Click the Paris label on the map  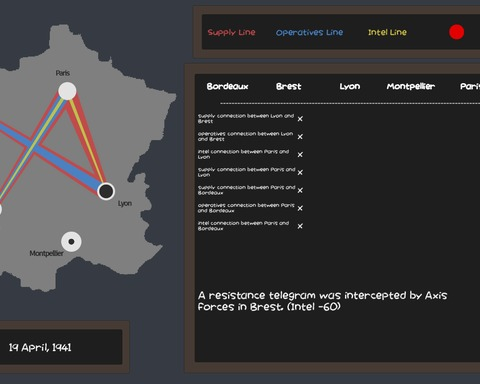point(63,73)
